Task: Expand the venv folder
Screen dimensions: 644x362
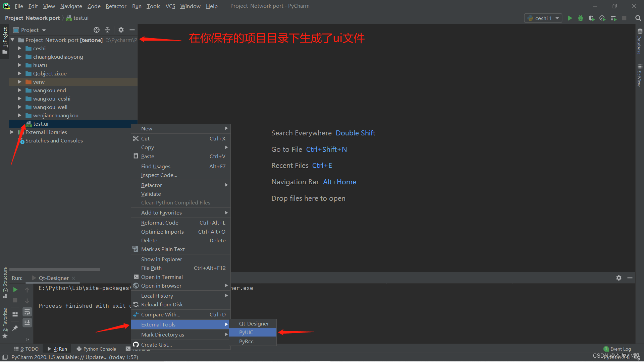Action: (19, 82)
